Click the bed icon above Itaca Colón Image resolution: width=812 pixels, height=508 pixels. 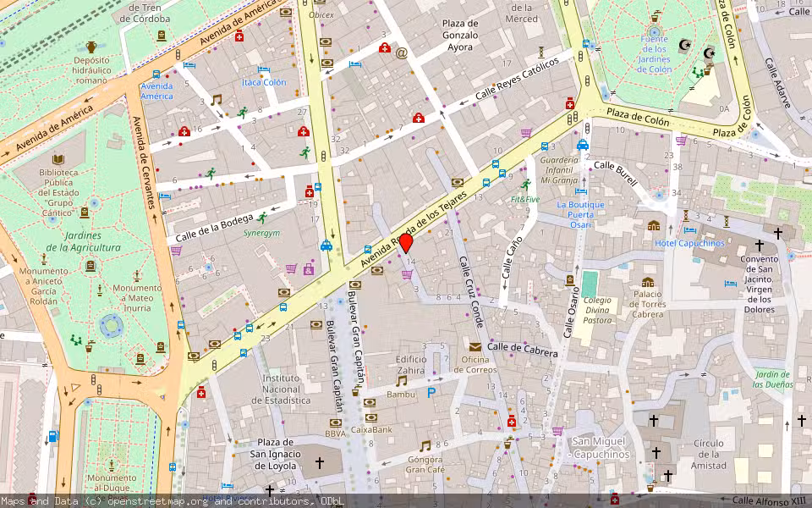tap(264, 69)
